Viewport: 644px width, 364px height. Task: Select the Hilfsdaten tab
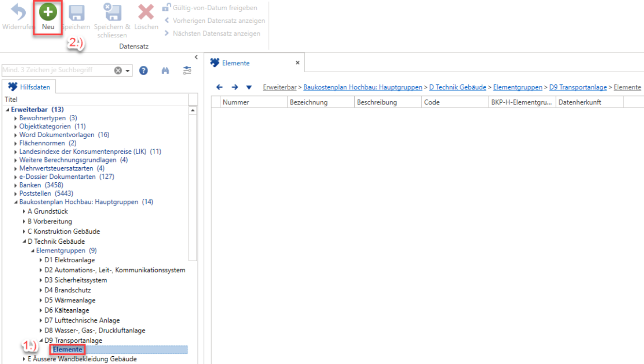29,87
